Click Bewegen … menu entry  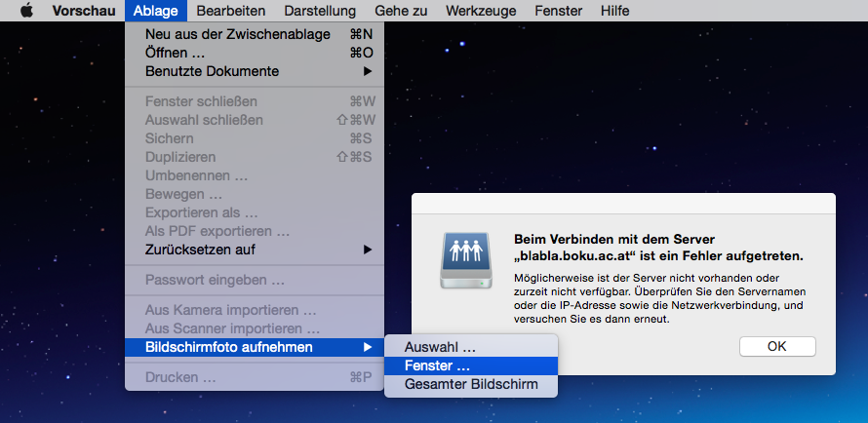coord(255,194)
